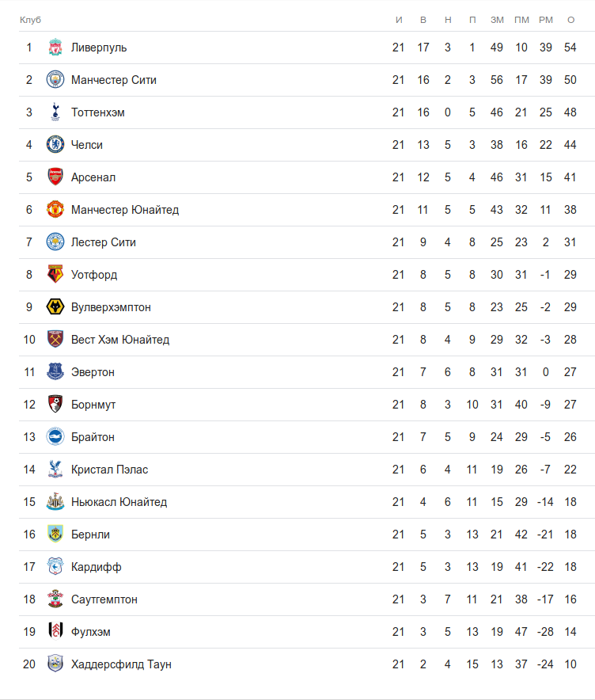Click the Fulham club crest icon
Viewport: 595px width, 700px height.
point(55,632)
